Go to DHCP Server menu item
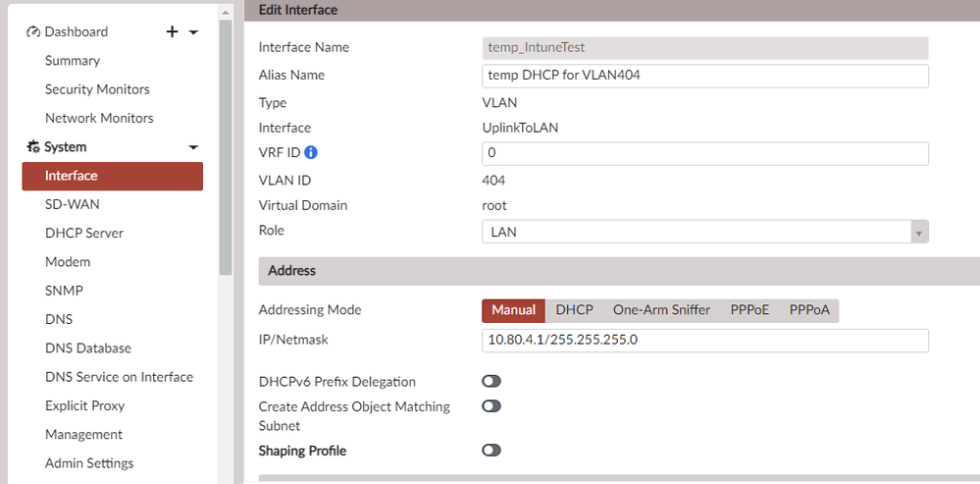This screenshot has height=484, width=980. (x=84, y=233)
